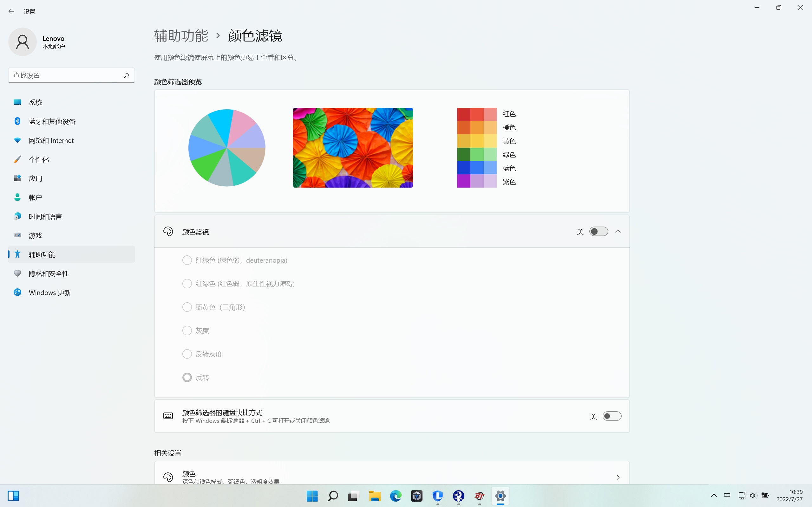Open Microsoft Edge from taskbar
The image size is (812, 507).
pyautogui.click(x=396, y=496)
